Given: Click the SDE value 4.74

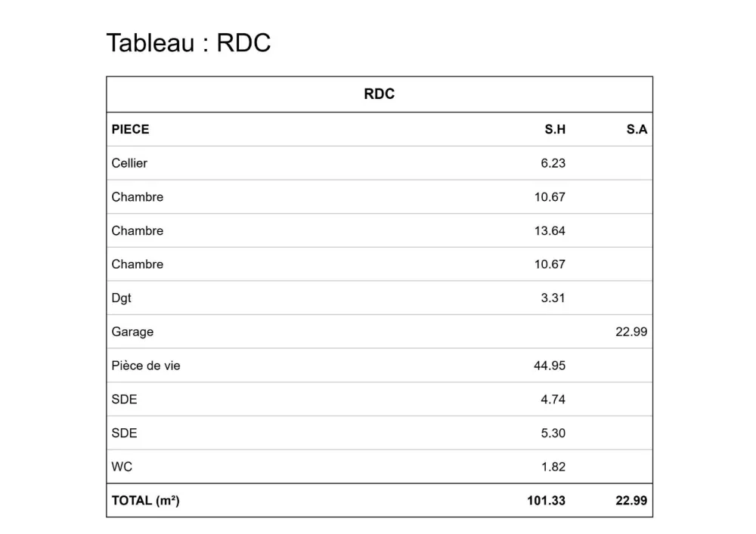Looking at the screenshot, I should click(x=553, y=399).
